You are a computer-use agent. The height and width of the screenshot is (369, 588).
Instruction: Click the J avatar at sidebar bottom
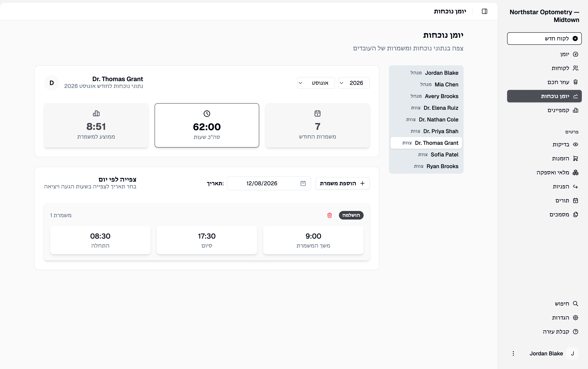(x=572, y=353)
